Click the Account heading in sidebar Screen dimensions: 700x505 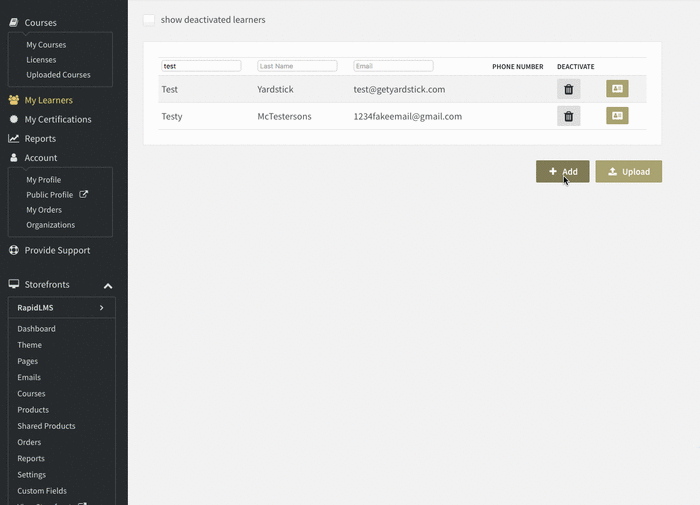click(41, 158)
